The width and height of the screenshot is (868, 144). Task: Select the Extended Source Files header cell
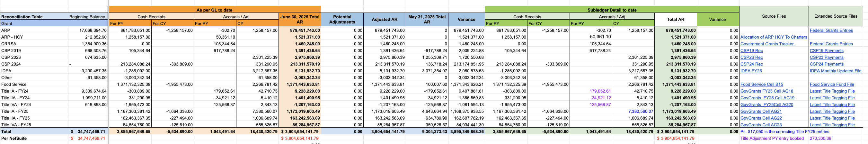click(836, 16)
